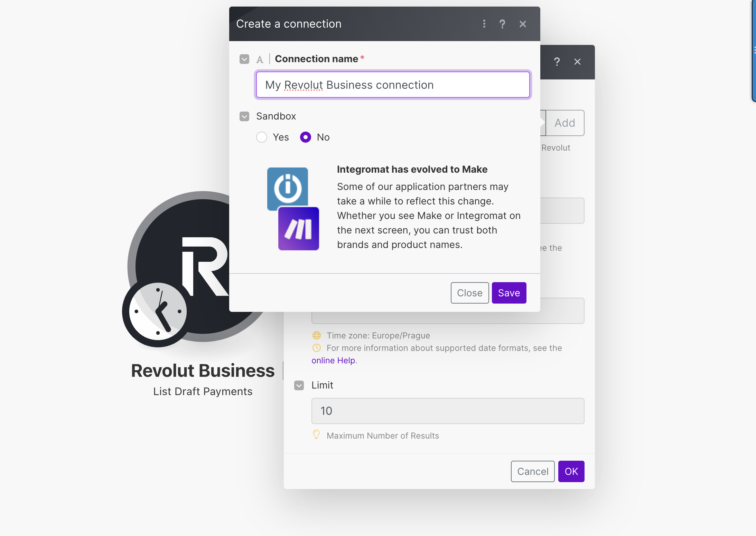Click the text-type 'A' icon by Connection name
Image resolution: width=756 pixels, height=536 pixels.
click(x=260, y=59)
